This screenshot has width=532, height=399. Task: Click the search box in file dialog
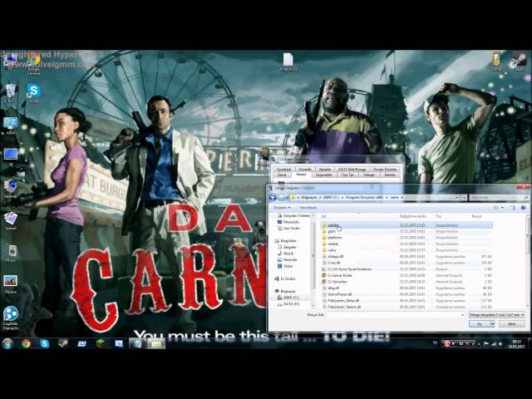coord(499,198)
